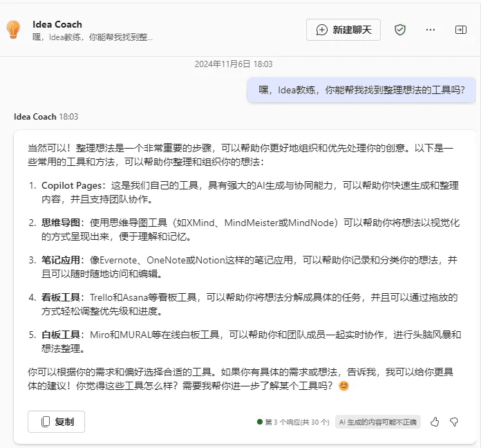Click the Idea Coach lightbulb avatar
The height and width of the screenshot is (448, 481).
[14, 30]
